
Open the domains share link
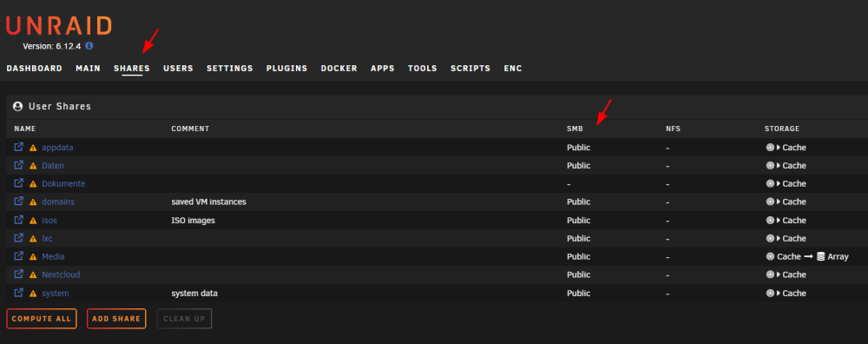point(58,202)
